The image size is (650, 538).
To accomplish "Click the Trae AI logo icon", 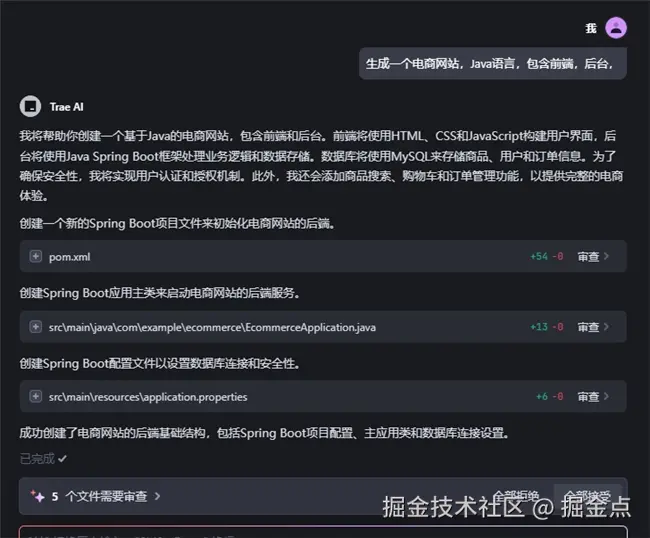I will [30, 107].
